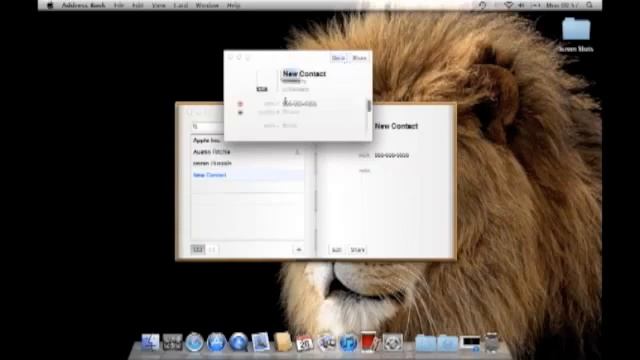Open iTunes from the Dock
The width and height of the screenshot is (640, 360).
348,342
